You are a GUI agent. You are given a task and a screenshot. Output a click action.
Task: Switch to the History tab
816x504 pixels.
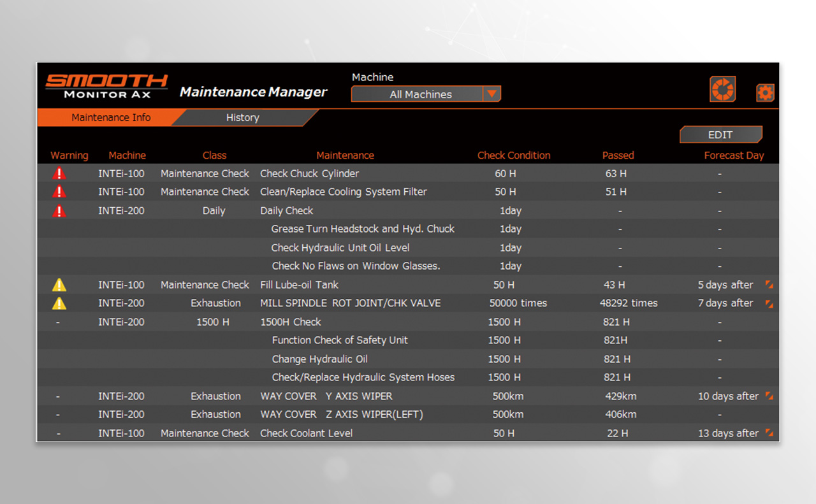pos(242,117)
